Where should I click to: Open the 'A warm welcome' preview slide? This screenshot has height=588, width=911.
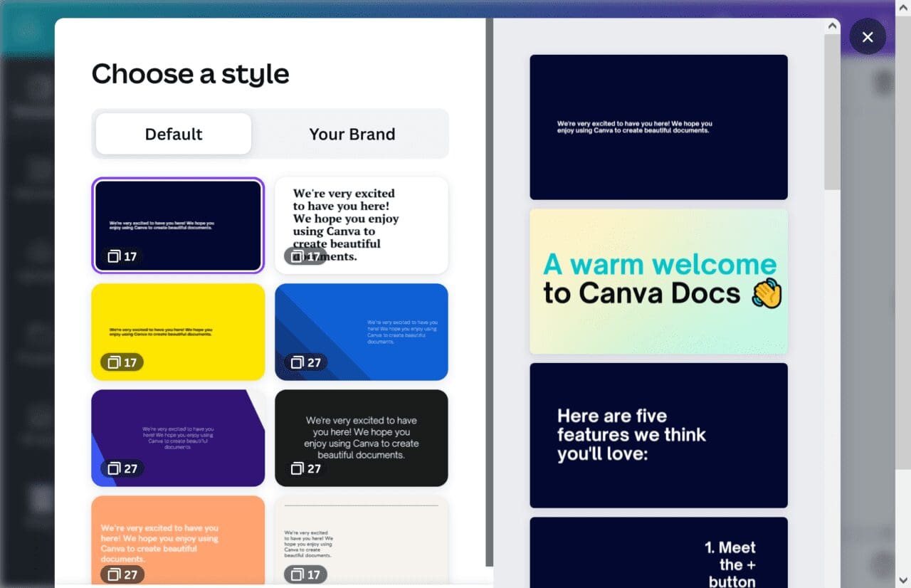tap(658, 281)
